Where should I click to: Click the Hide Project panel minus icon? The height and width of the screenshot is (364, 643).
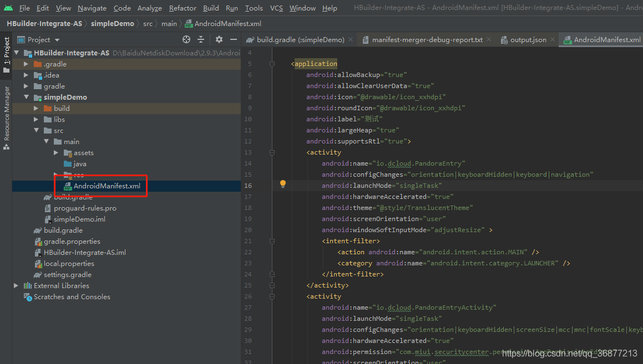234,39
